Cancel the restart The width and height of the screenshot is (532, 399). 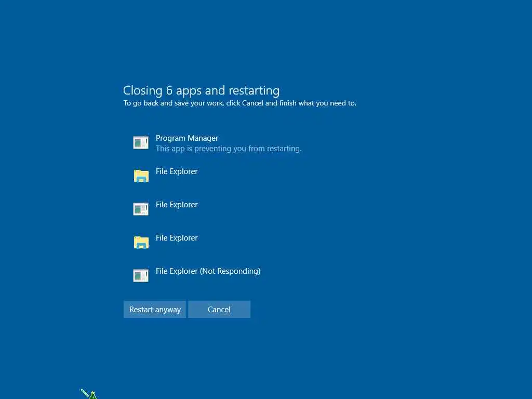pos(219,310)
